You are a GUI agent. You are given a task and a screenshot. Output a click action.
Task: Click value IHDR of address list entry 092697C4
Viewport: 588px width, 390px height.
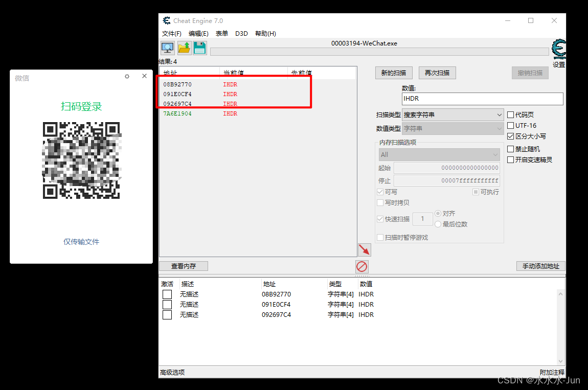[x=366, y=315]
